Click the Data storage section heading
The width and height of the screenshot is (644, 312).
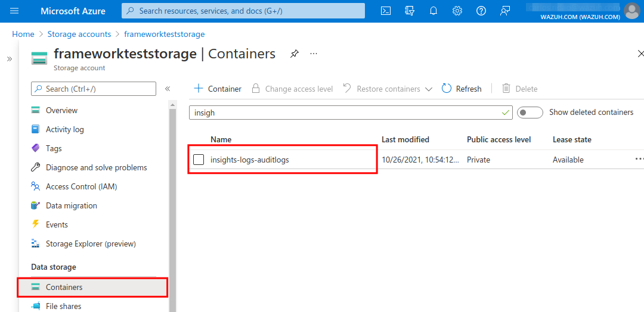click(54, 267)
